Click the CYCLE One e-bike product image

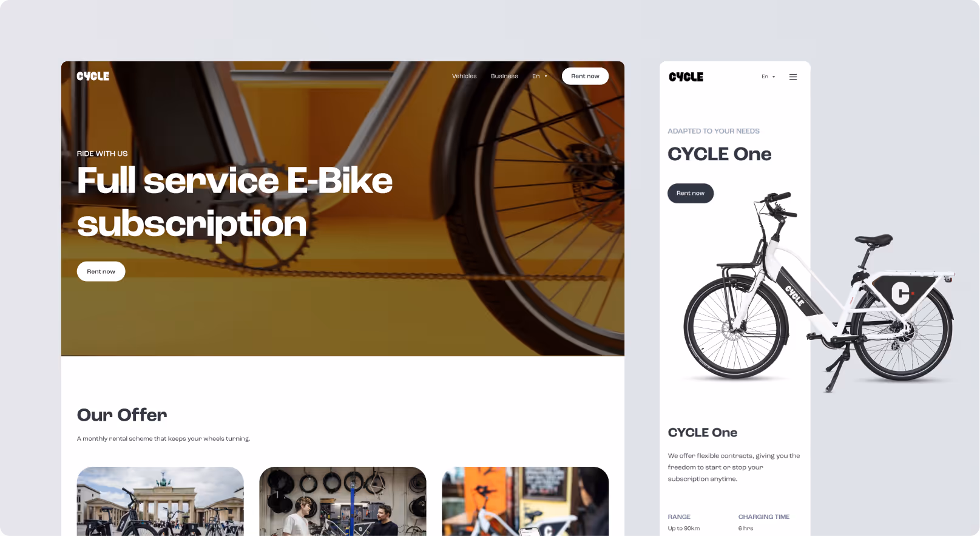(x=819, y=291)
